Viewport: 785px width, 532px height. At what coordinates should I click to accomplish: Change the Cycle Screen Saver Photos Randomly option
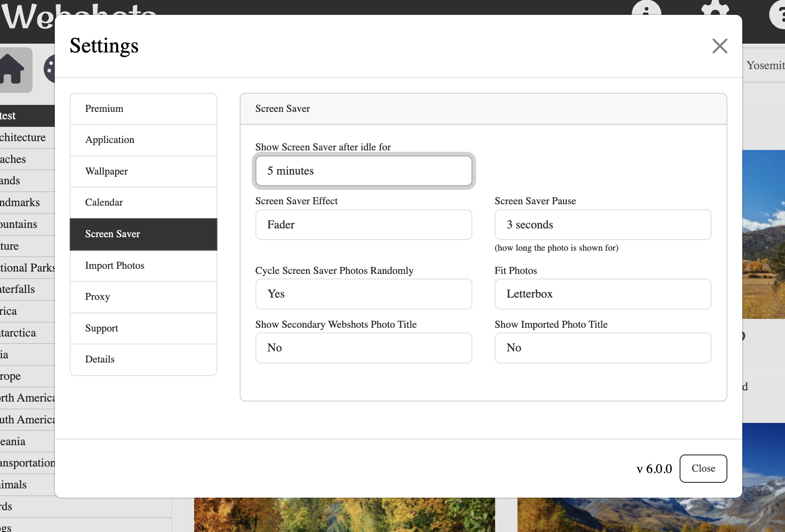(x=363, y=294)
